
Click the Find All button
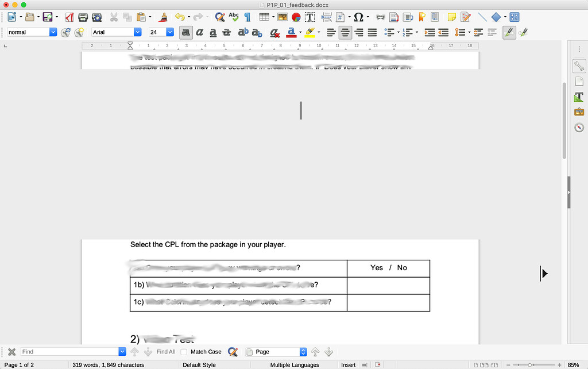(165, 351)
